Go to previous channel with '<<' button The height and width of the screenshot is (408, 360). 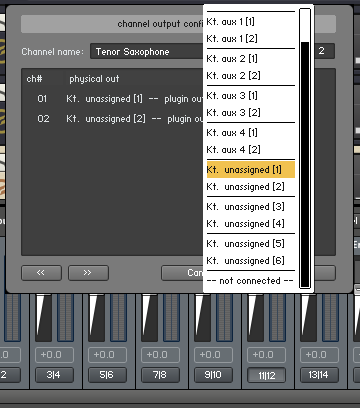point(41,273)
